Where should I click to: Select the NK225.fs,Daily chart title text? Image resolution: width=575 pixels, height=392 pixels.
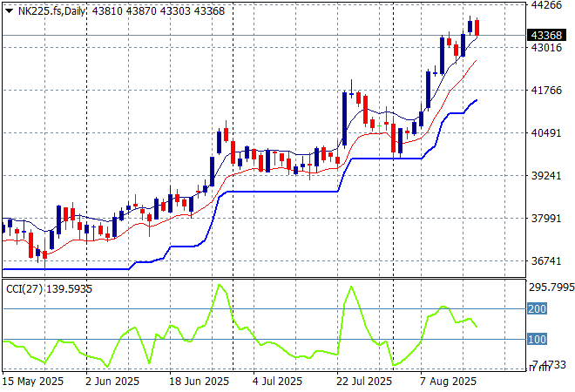click(x=52, y=11)
